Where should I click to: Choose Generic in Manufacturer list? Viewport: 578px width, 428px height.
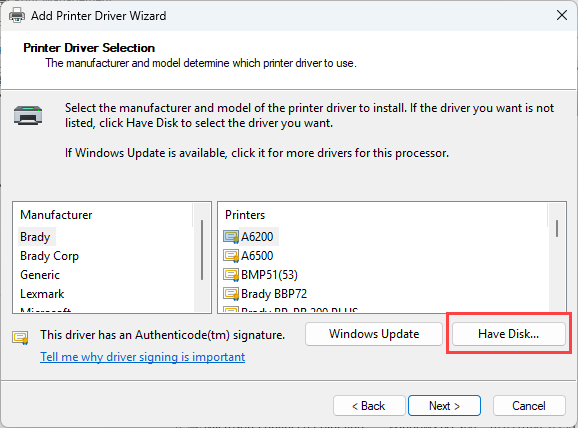[x=40, y=275]
